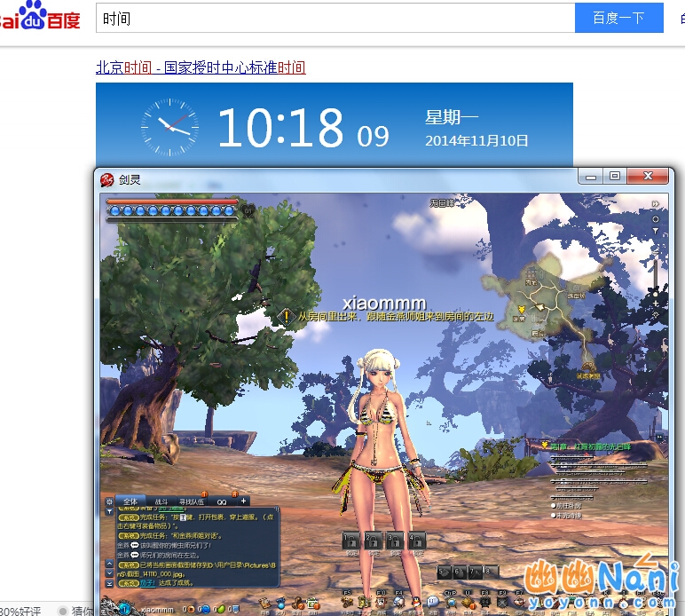Image resolution: width=685 pixels, height=616 pixels.
Task: Select the QQ chat tab
Action: point(222,502)
